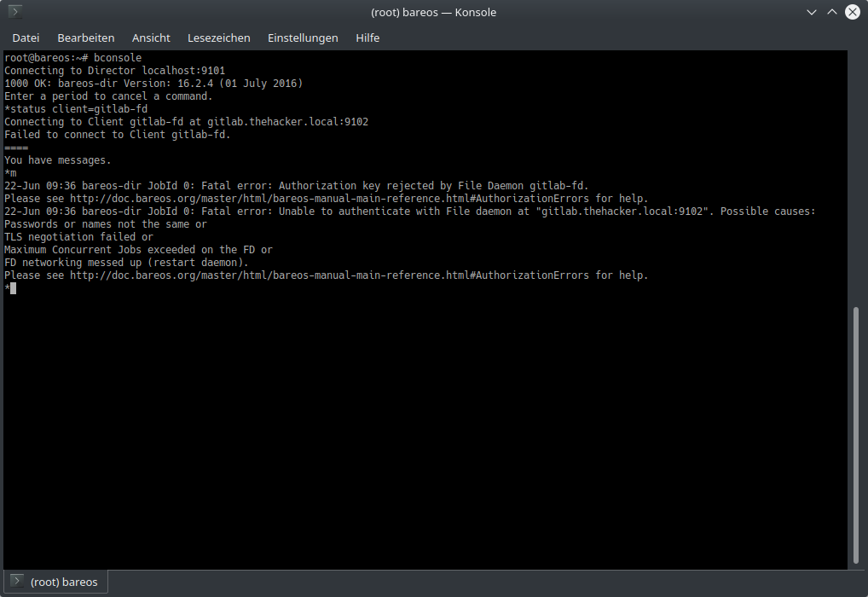Click the window title "(root) bareos — Konsole"
The height and width of the screenshot is (597, 868).
pos(433,12)
